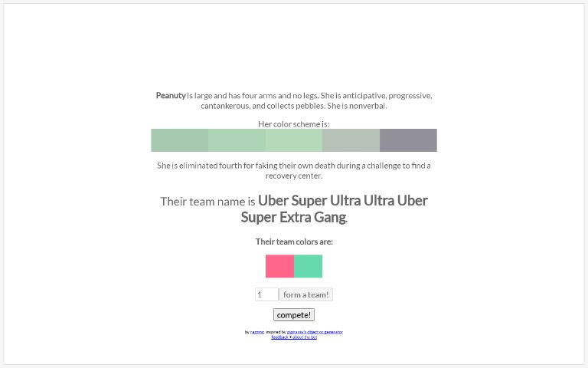Follow the feedback + about the bot link
Screen dimensions: 588x368
tap(294, 337)
